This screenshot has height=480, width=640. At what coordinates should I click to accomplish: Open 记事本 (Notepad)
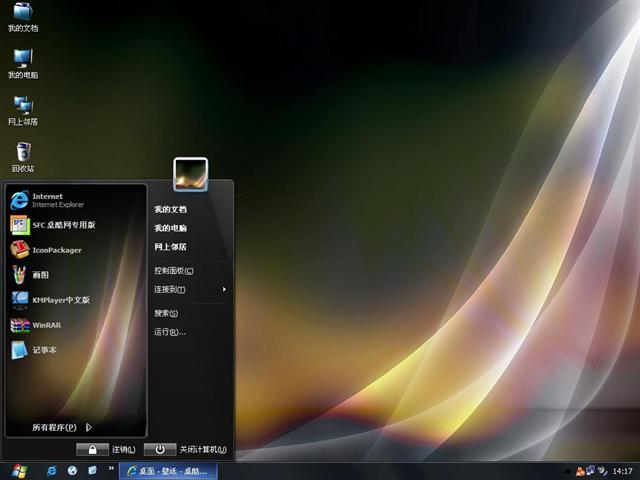(42, 350)
